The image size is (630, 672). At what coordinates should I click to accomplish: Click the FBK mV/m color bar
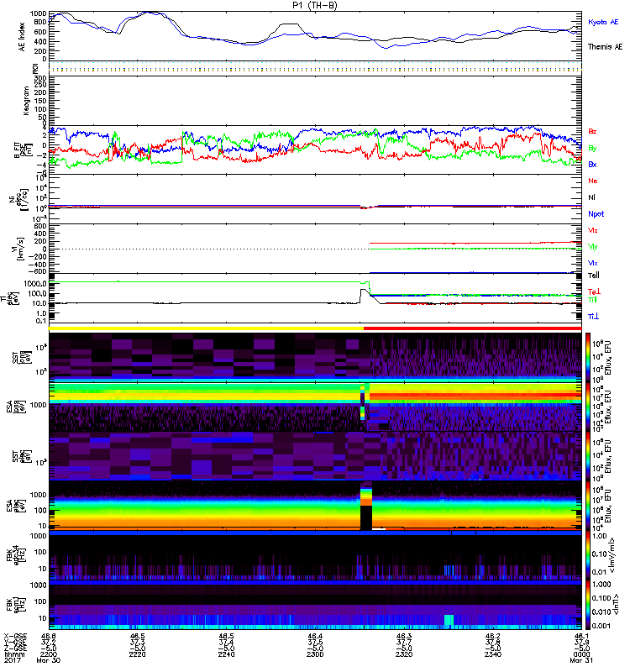[x=588, y=554]
